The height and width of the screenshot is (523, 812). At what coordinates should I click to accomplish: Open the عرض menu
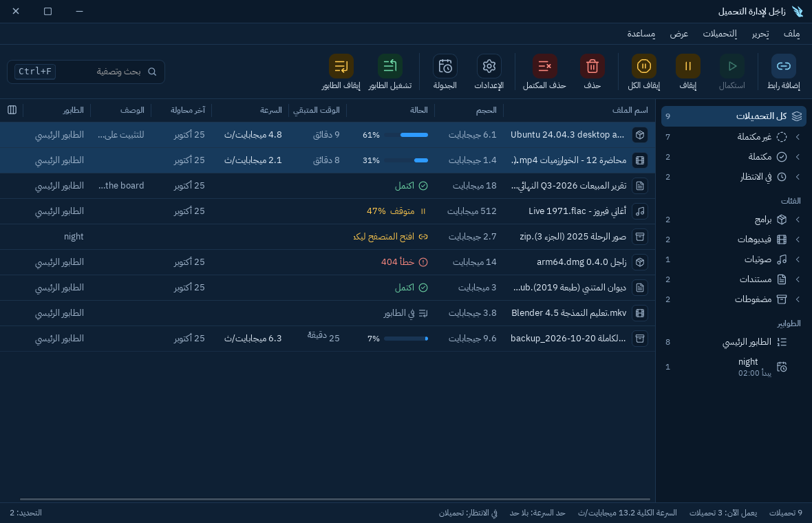click(679, 34)
